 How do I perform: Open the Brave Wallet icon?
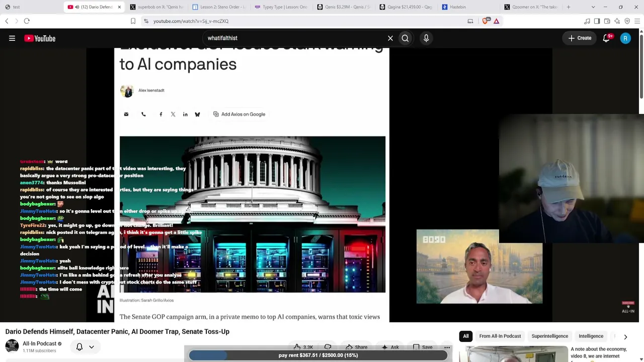click(607, 21)
